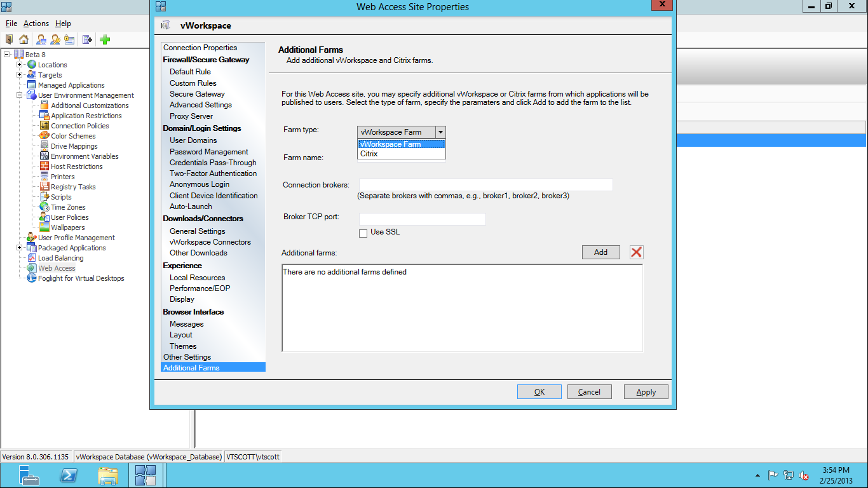Click the Add button
Image resolution: width=868 pixels, height=488 pixels.
point(601,252)
